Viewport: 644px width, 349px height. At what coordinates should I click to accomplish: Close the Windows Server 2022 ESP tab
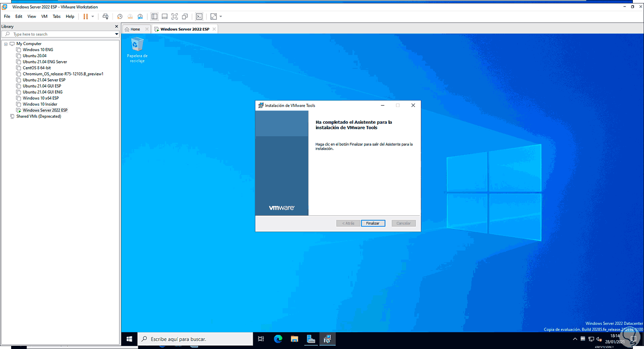click(214, 29)
